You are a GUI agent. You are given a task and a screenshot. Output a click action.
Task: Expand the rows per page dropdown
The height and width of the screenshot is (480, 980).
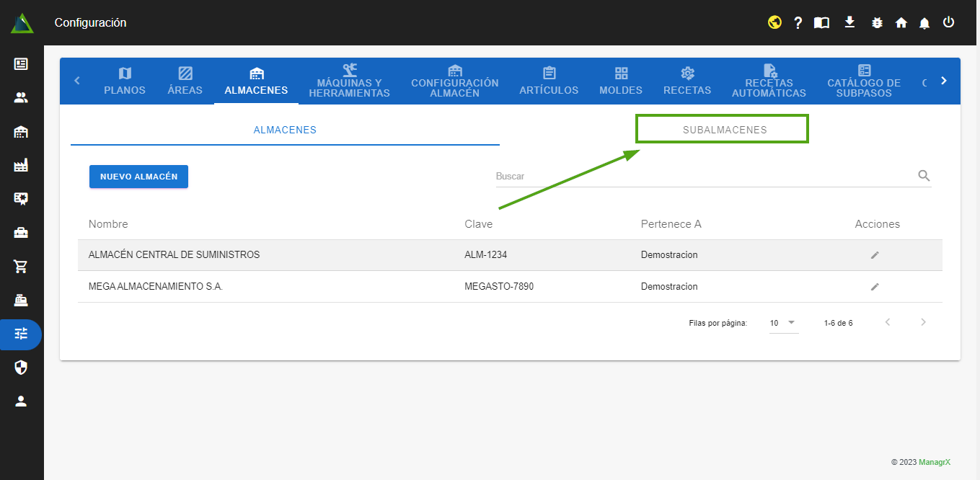pos(783,323)
